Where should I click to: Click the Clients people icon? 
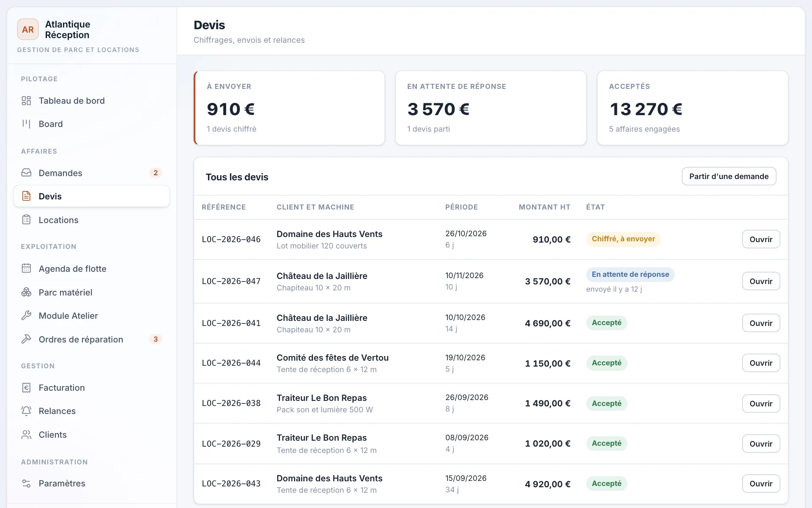pos(26,434)
